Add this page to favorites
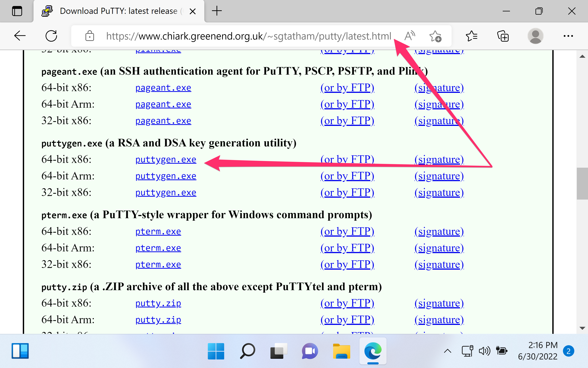The width and height of the screenshot is (588, 368). [x=435, y=36]
